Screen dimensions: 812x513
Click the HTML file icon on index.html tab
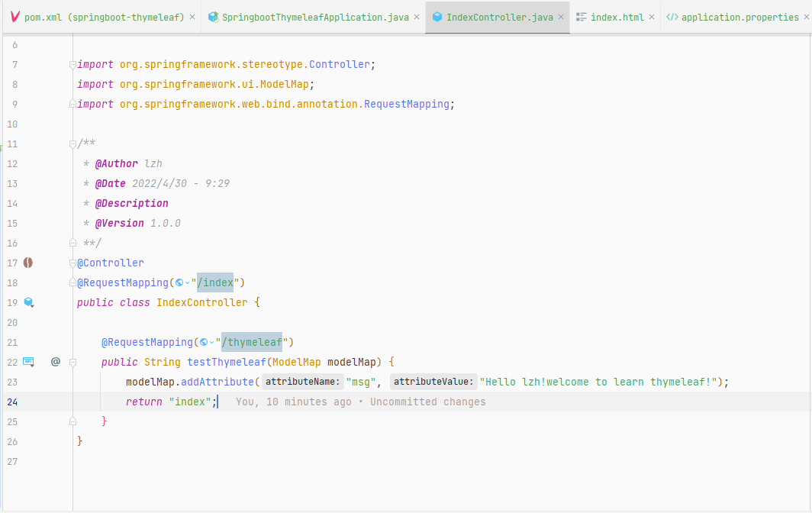(581, 17)
